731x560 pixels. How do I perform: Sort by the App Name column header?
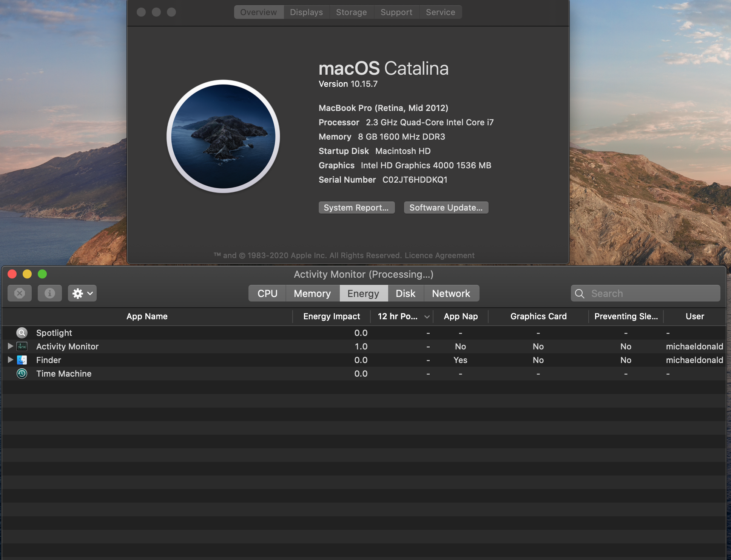[147, 317]
